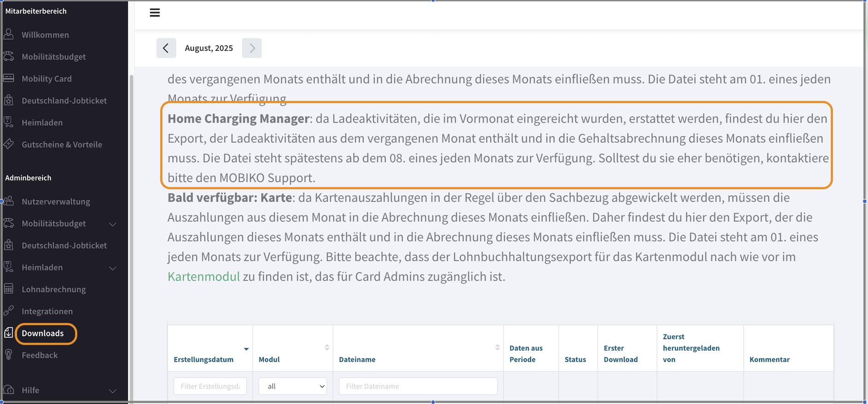Image resolution: width=868 pixels, height=404 pixels.
Task: Click the Gutscheine & Vorteile tag icon
Action: click(x=9, y=144)
